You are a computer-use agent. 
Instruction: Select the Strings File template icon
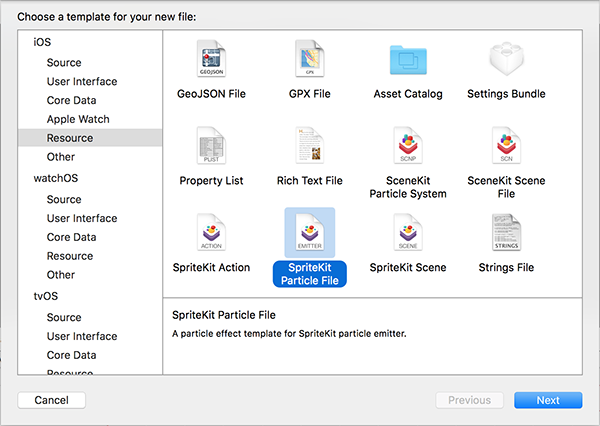(506, 232)
